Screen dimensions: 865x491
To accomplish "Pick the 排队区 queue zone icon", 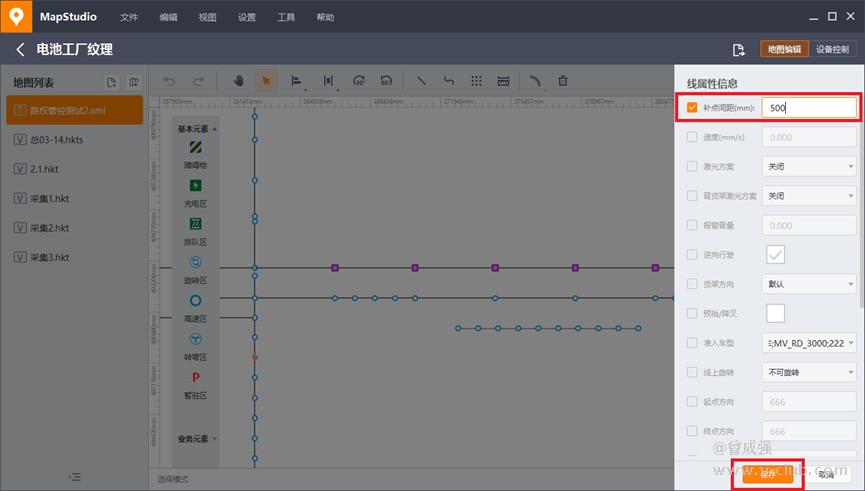I will click(195, 223).
